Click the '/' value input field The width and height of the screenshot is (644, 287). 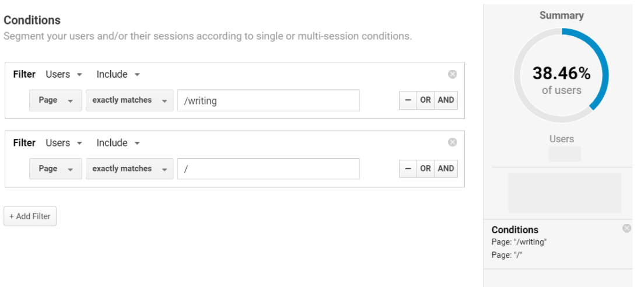pos(268,169)
